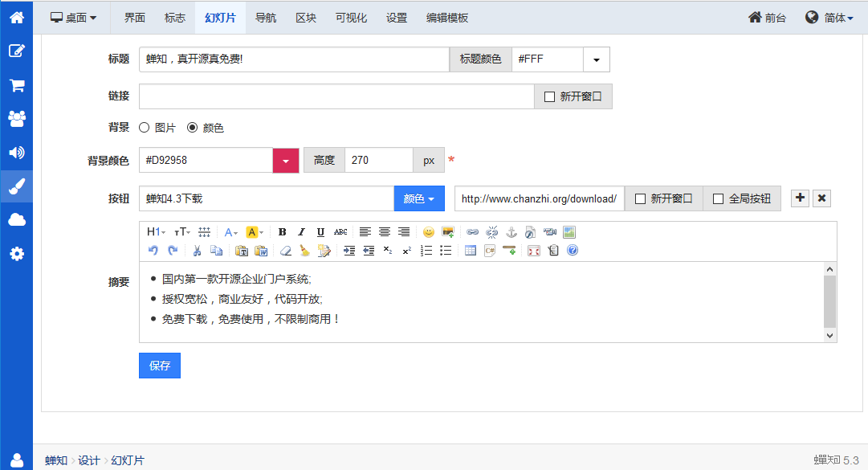The image size is (868, 470).
Task: Enable 新开窗口 checkbox for the link field
Action: (x=550, y=96)
